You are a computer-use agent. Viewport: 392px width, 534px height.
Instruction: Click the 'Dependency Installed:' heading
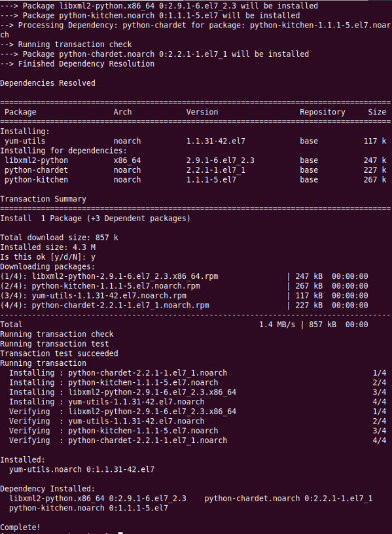point(48,489)
